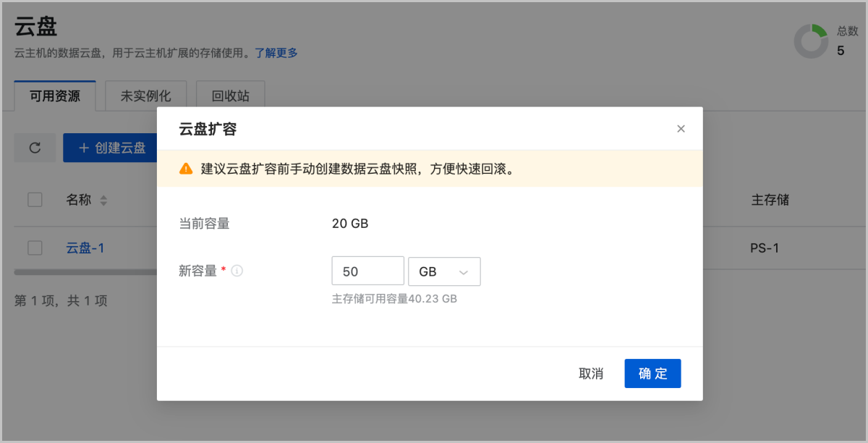The image size is (868, 443).
Task: Tick the select-all checkbox in the header
Action: click(x=35, y=200)
